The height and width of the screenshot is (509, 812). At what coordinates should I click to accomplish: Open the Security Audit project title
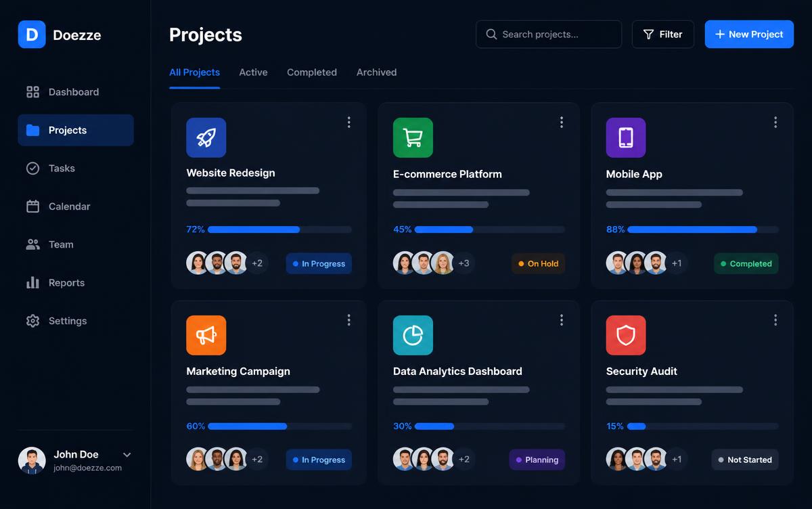tap(641, 372)
